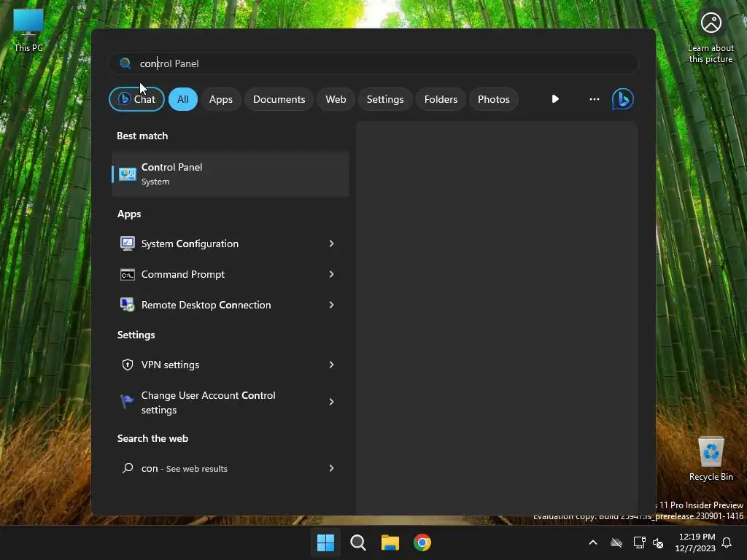Screen dimensions: 747x560
Task: Click con - See web results
Action: point(230,468)
